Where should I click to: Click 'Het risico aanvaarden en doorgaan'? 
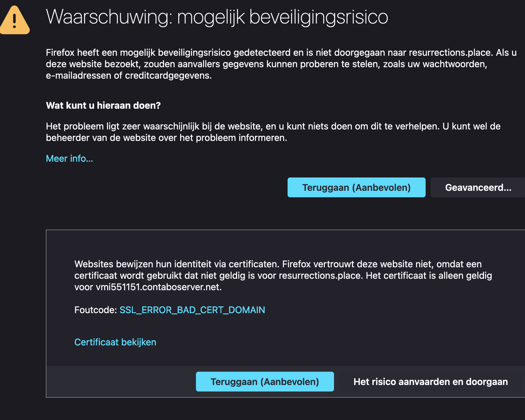click(431, 382)
